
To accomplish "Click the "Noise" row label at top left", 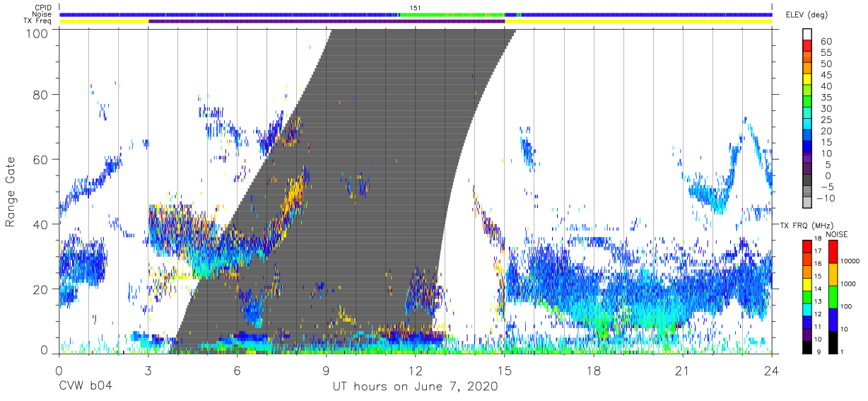I will click(42, 14).
